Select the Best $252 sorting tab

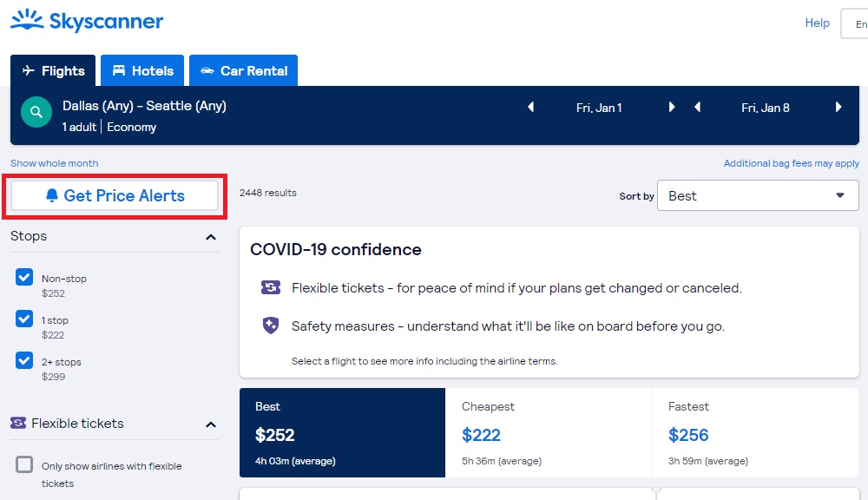coord(342,432)
